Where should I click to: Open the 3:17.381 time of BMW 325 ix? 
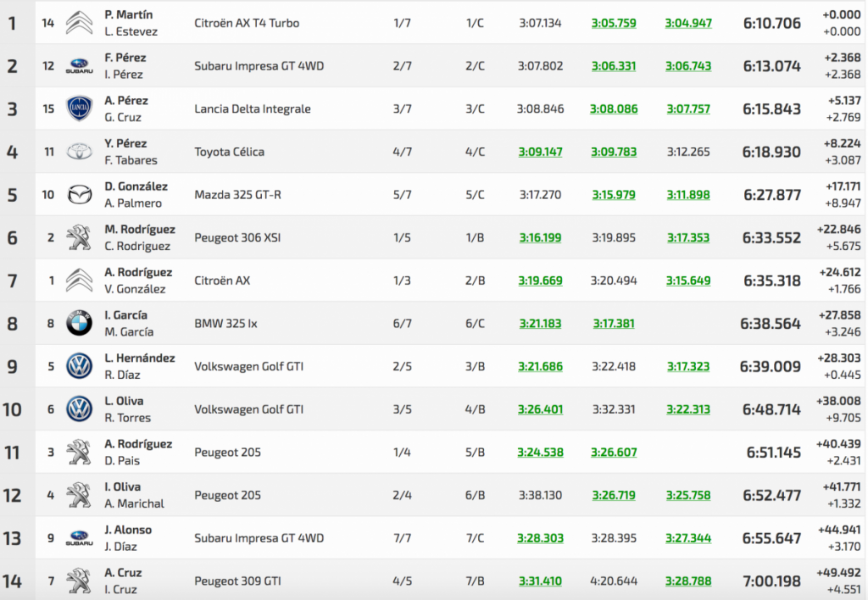(x=614, y=324)
